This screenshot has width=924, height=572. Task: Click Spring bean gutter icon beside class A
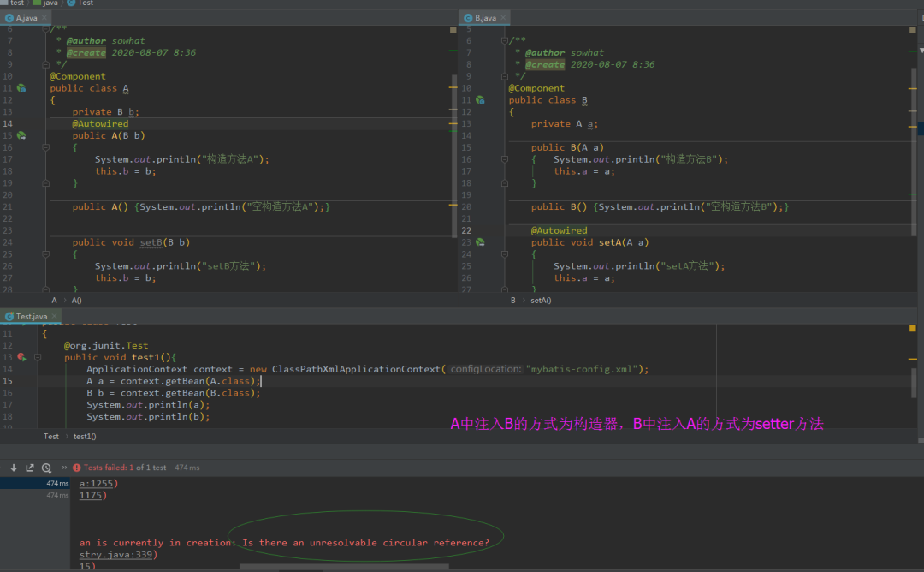[x=21, y=88]
